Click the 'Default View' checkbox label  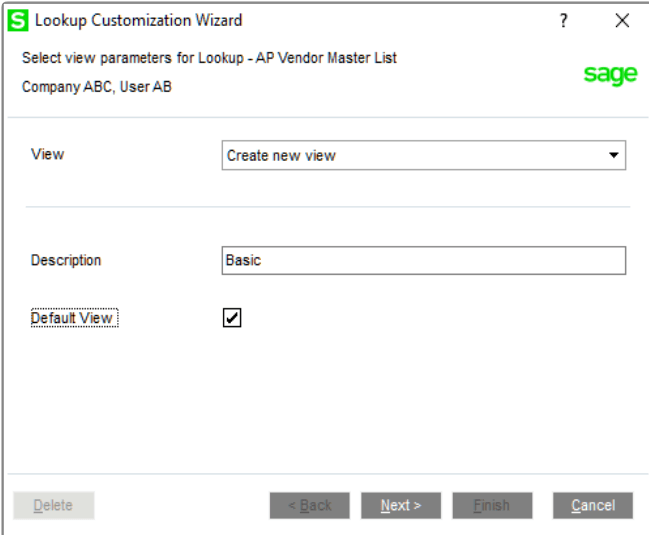pos(74,318)
